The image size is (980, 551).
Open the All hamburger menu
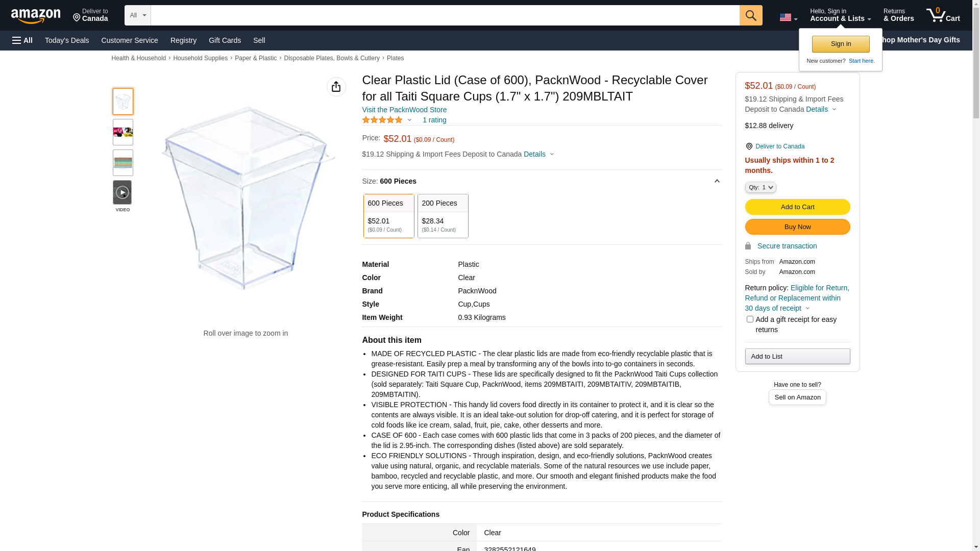pyautogui.click(x=22, y=40)
